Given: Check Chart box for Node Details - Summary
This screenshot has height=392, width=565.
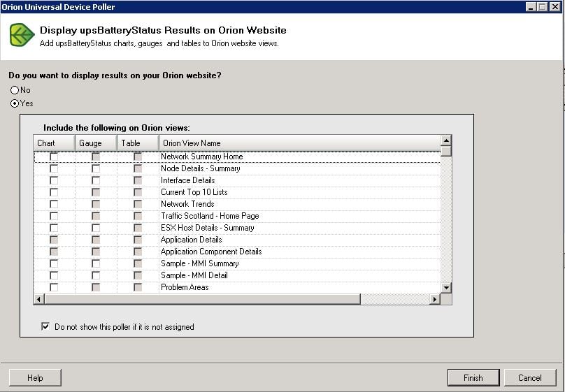Looking at the screenshot, I should [x=54, y=168].
